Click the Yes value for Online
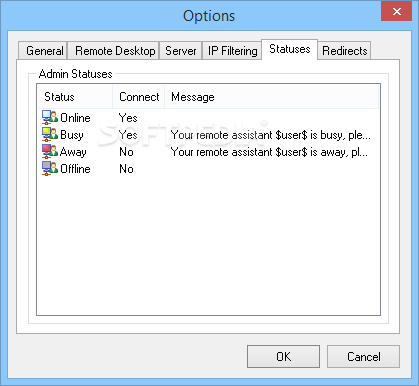419x386 pixels. pos(128,118)
